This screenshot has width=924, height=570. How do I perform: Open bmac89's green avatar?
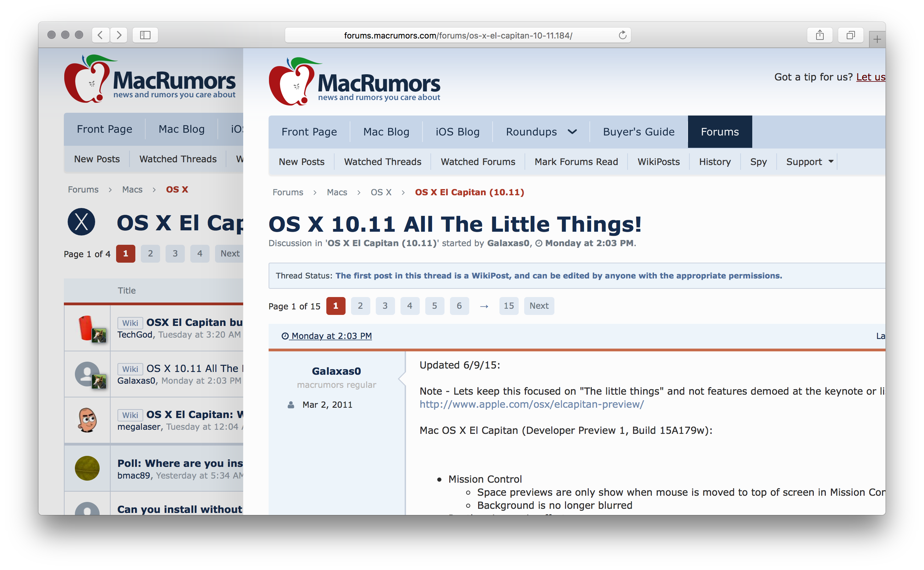pos(87,468)
